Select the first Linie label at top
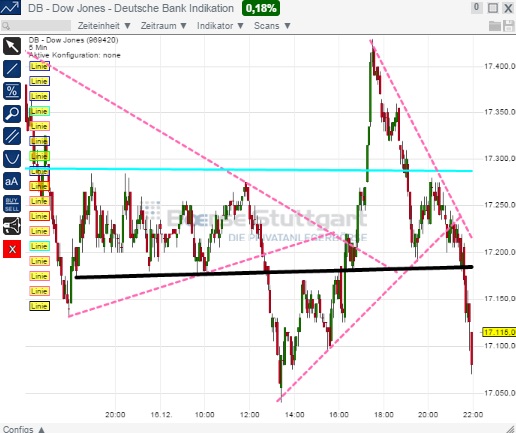This screenshot has height=433, width=516. click(x=39, y=66)
